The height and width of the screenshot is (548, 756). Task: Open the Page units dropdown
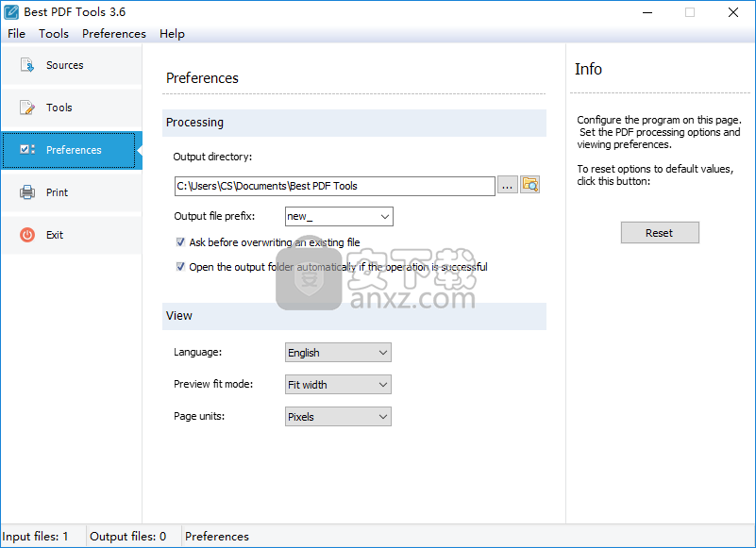(338, 416)
